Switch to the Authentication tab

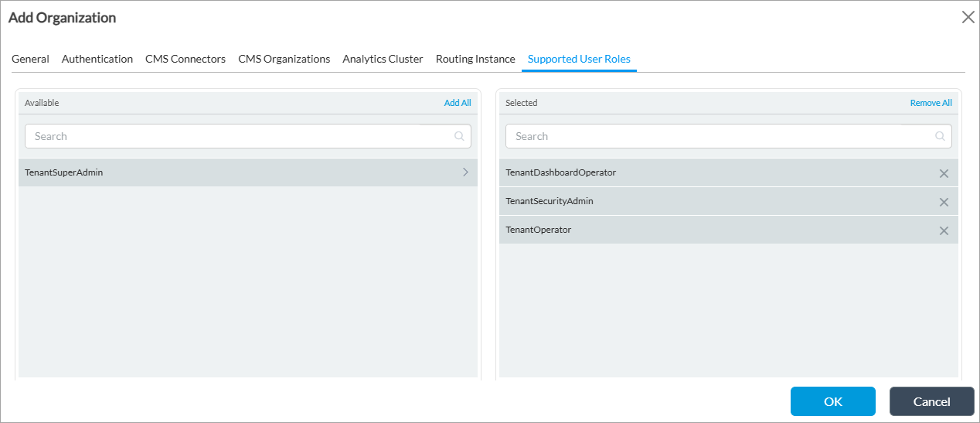coord(97,59)
